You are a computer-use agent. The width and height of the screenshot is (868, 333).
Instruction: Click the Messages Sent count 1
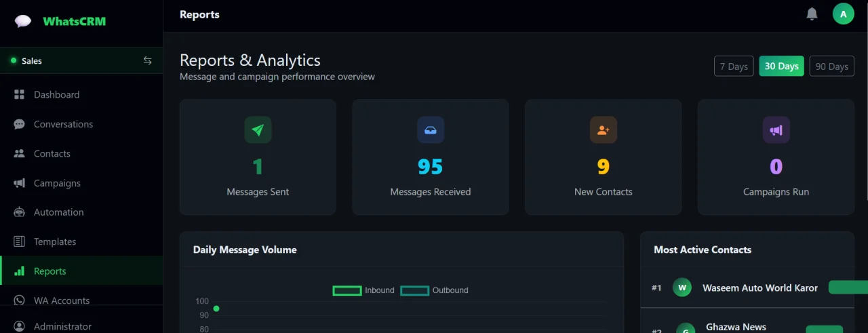(x=258, y=166)
